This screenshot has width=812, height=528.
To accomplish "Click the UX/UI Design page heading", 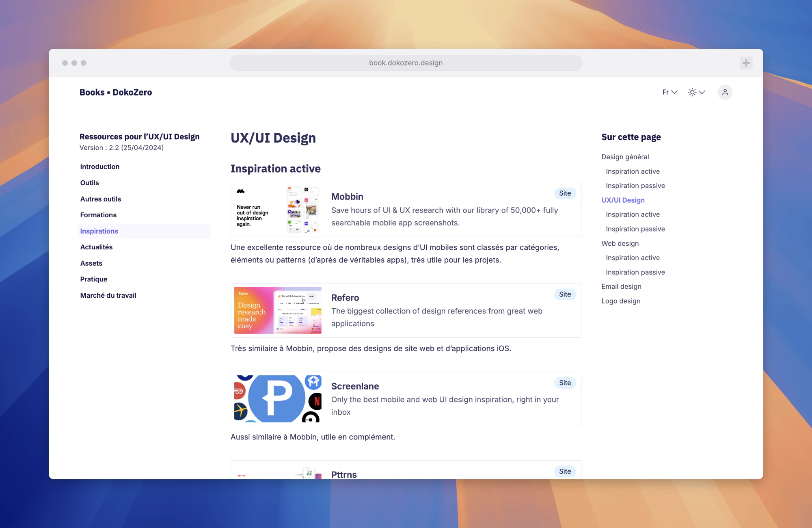I will (x=273, y=138).
